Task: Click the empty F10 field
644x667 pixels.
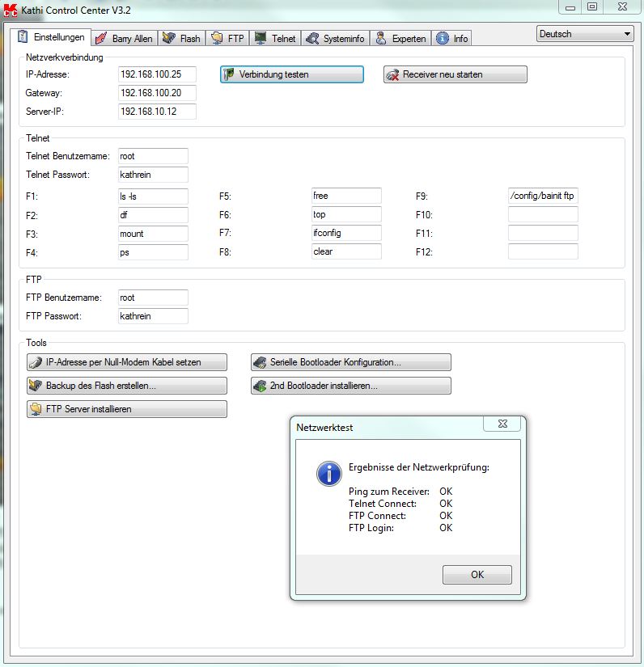Action: (543, 214)
